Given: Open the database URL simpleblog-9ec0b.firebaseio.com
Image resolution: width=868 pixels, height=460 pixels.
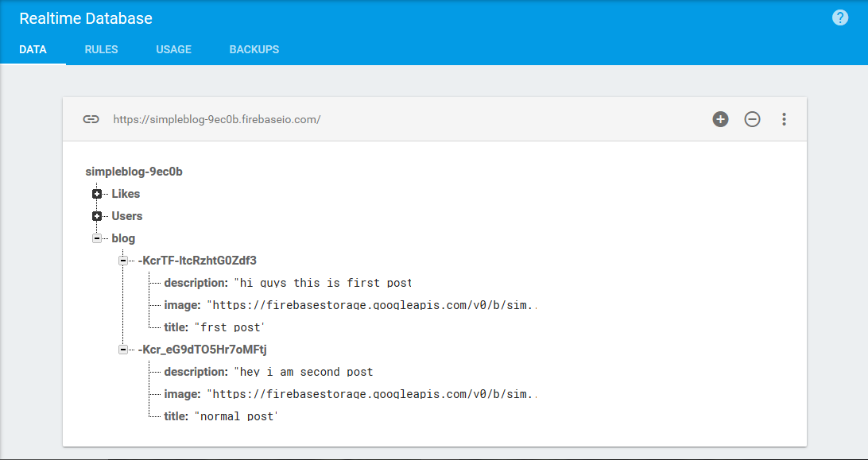Looking at the screenshot, I should pyautogui.click(x=216, y=118).
